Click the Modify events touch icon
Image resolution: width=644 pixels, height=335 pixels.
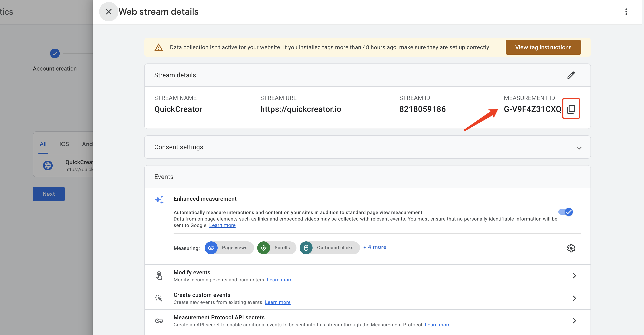click(x=159, y=276)
